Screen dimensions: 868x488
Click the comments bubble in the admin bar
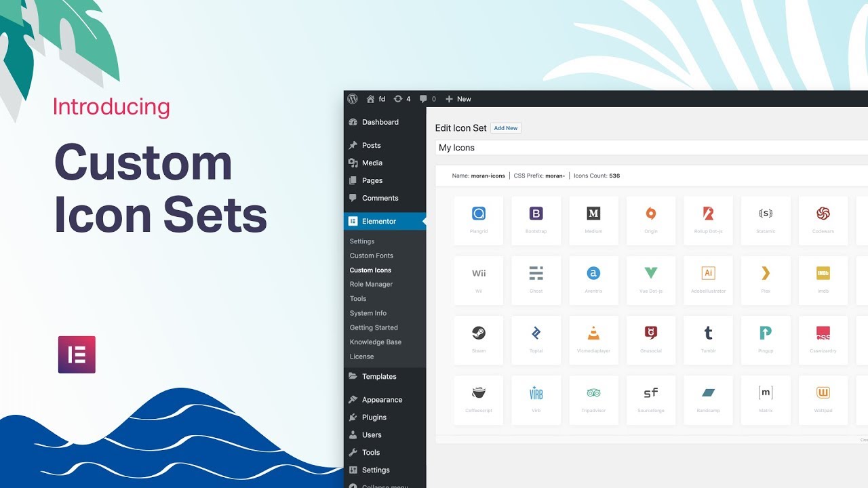point(422,99)
